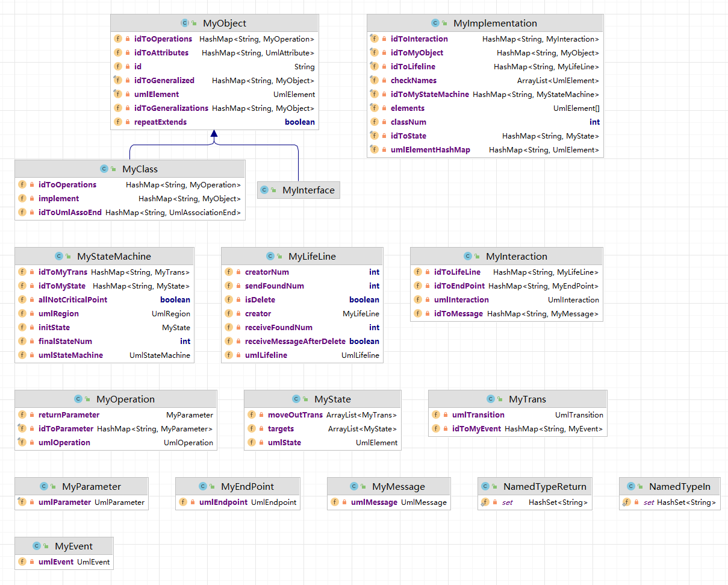Image resolution: width=728 pixels, height=585 pixels.
Task: Select the implement field in MyClass
Action: [x=130, y=199]
